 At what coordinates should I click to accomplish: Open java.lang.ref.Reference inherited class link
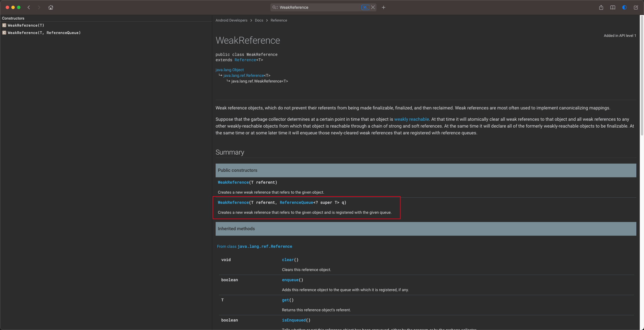(x=265, y=246)
